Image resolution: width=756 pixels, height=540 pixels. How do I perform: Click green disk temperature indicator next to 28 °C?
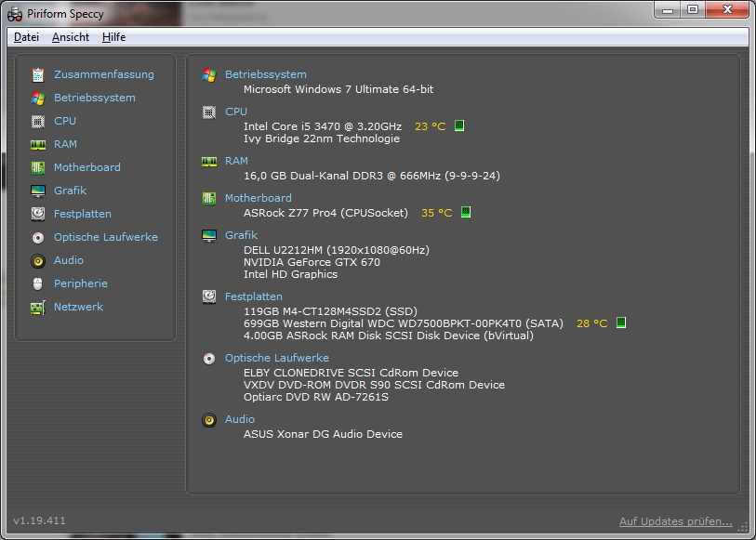point(621,323)
